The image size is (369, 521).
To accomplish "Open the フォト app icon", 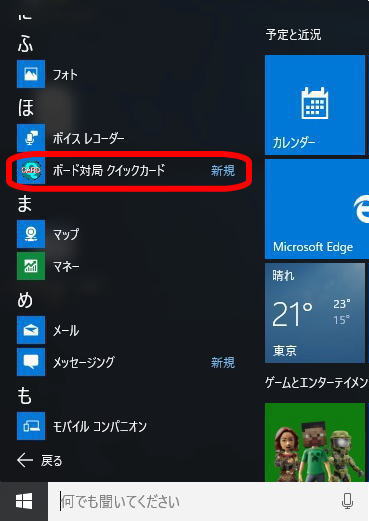I will tap(31, 74).
